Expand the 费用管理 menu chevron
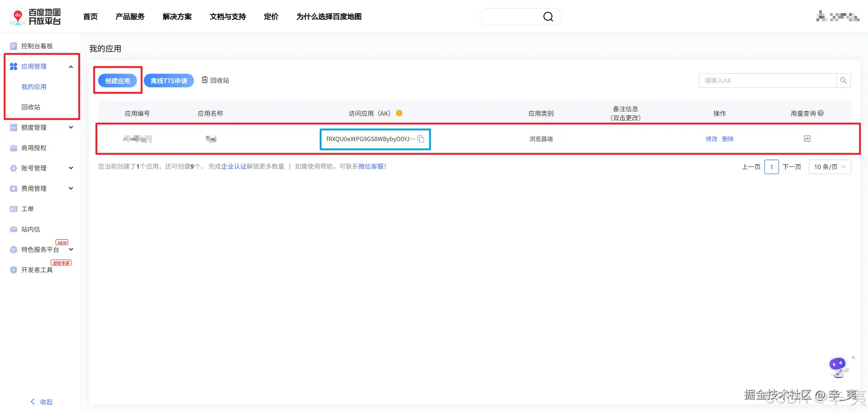 pos(71,189)
